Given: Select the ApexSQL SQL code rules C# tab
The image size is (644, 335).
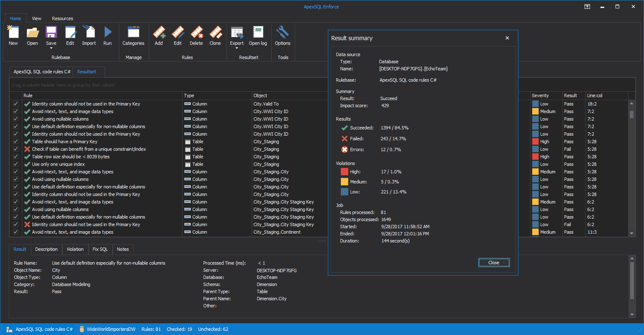Looking at the screenshot, I should pos(41,72).
